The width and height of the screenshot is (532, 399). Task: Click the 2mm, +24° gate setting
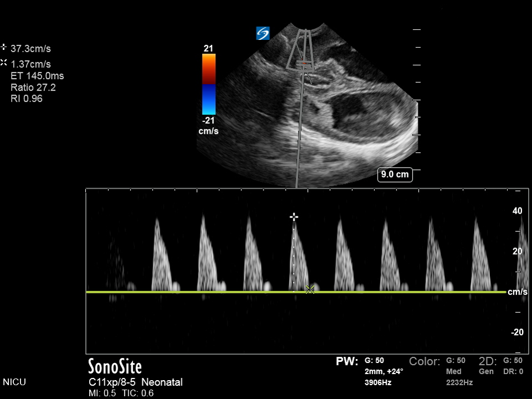coord(384,372)
